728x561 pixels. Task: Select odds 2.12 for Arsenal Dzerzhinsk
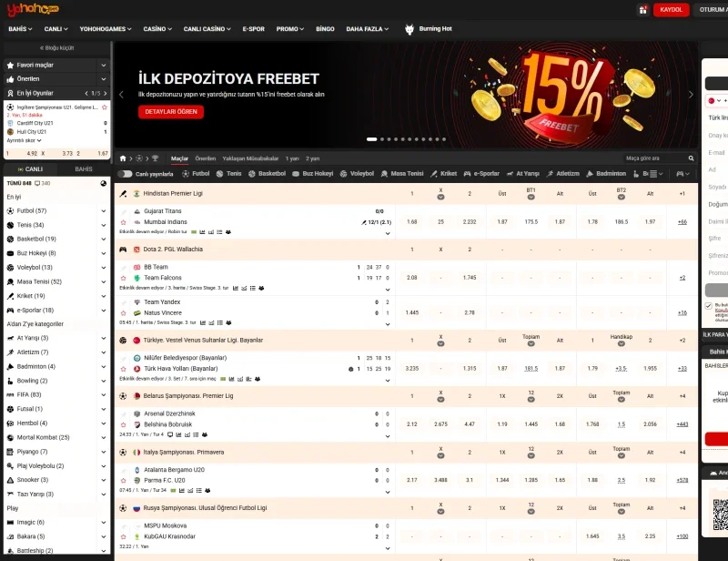412,424
